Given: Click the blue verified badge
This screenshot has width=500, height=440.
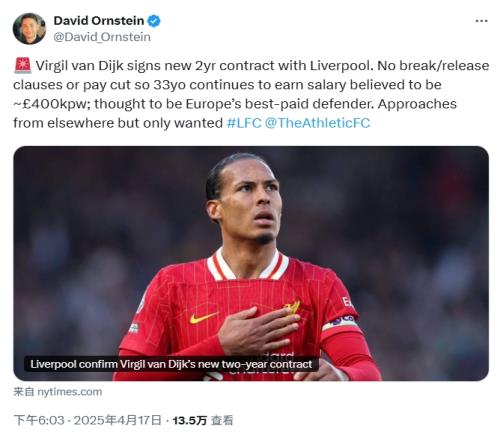Looking at the screenshot, I should pos(154,21).
